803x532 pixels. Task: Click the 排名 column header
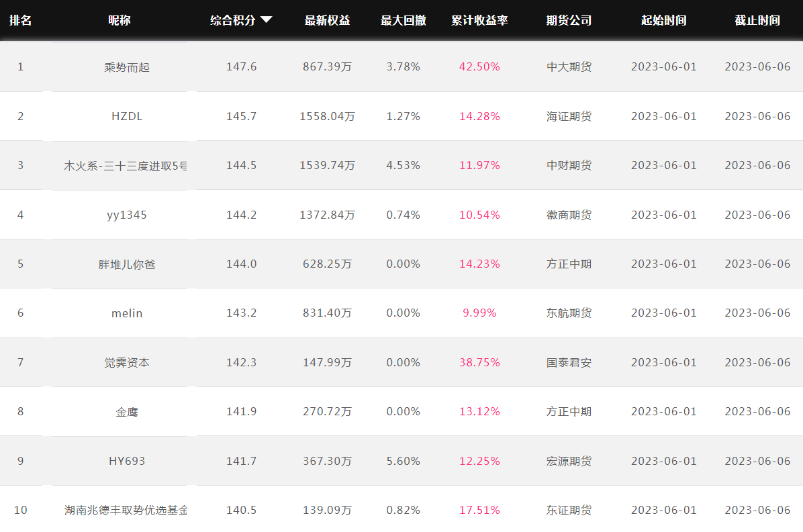click(21, 20)
